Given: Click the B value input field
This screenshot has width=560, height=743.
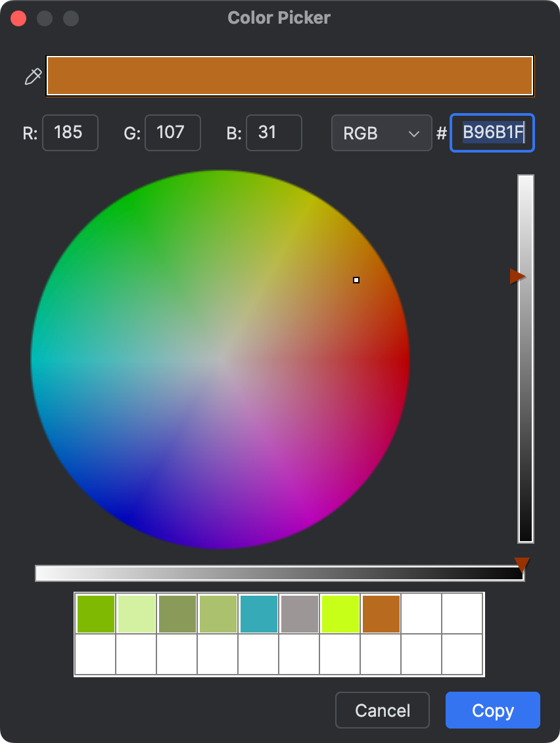Looking at the screenshot, I should coord(273,133).
